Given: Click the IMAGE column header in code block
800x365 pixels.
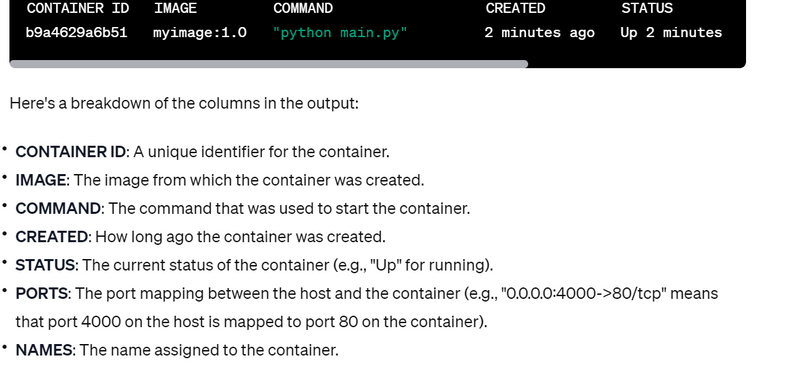Looking at the screenshot, I should click(x=175, y=9).
